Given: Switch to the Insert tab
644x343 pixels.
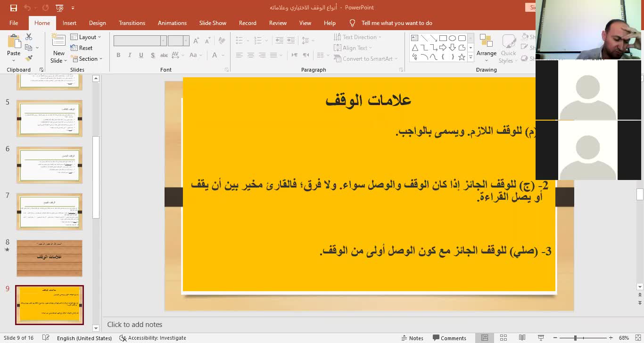Looking at the screenshot, I should (x=69, y=23).
